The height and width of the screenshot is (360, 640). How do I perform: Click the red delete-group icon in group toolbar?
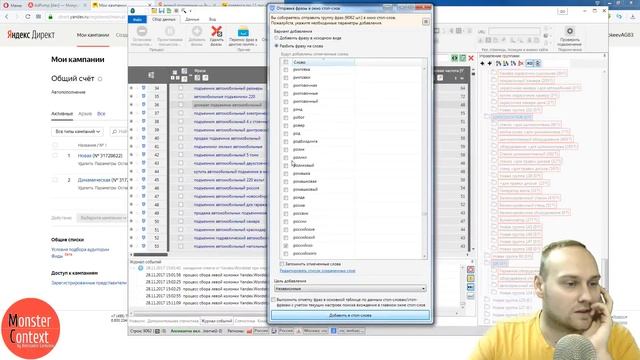pyautogui.click(x=521, y=64)
